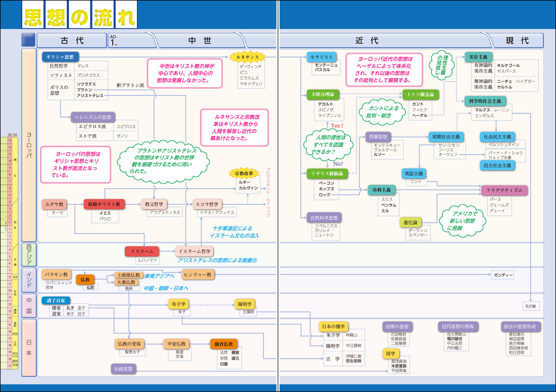
Task: Click the red イスラーム box
Action: click(x=142, y=251)
